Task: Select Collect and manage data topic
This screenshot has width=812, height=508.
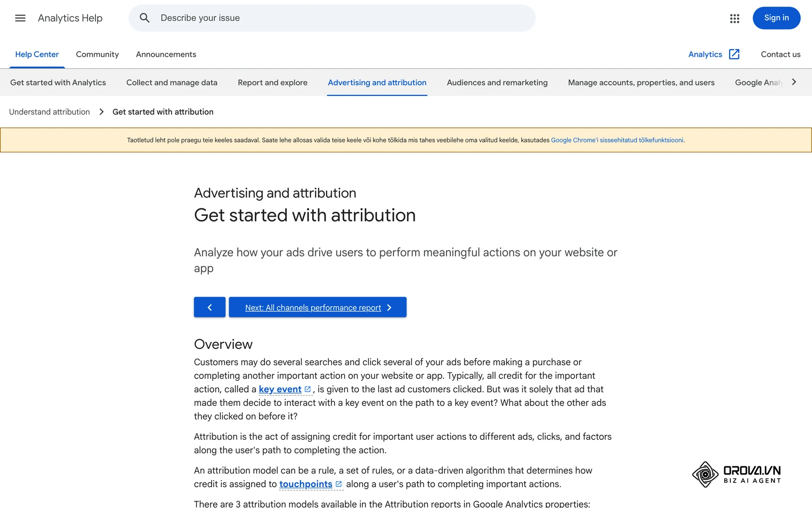Action: [172, 82]
